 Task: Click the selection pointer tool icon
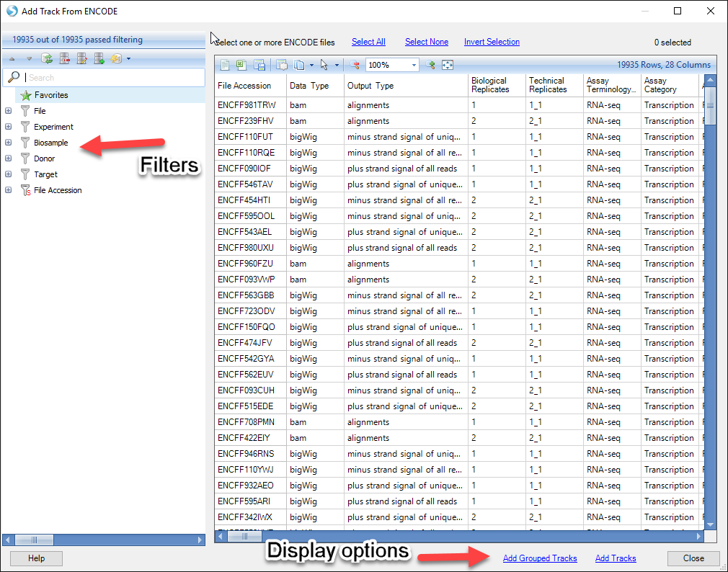click(x=324, y=65)
